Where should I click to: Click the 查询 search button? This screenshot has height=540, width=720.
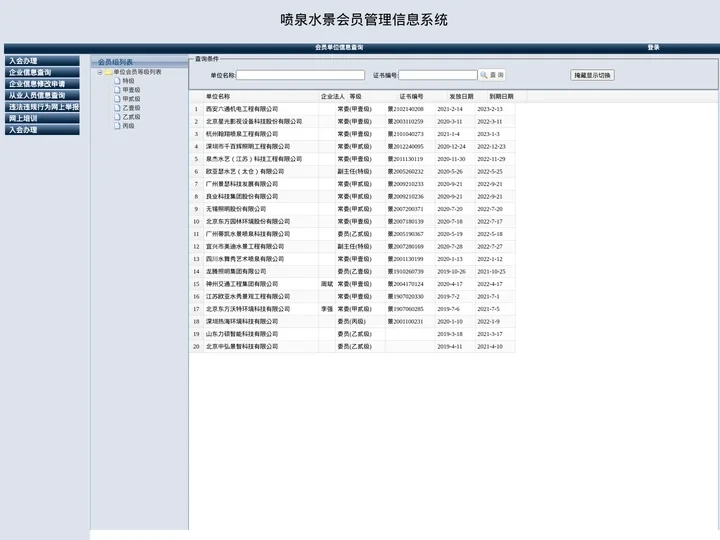click(492, 75)
